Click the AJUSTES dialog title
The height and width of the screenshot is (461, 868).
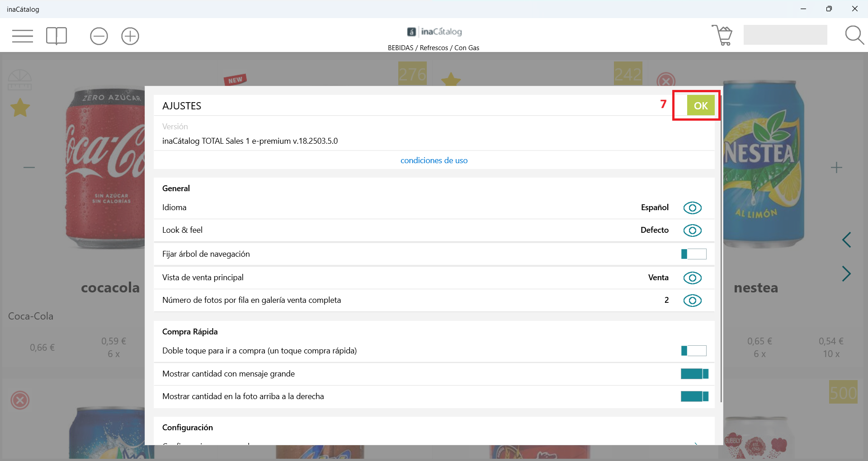182,106
